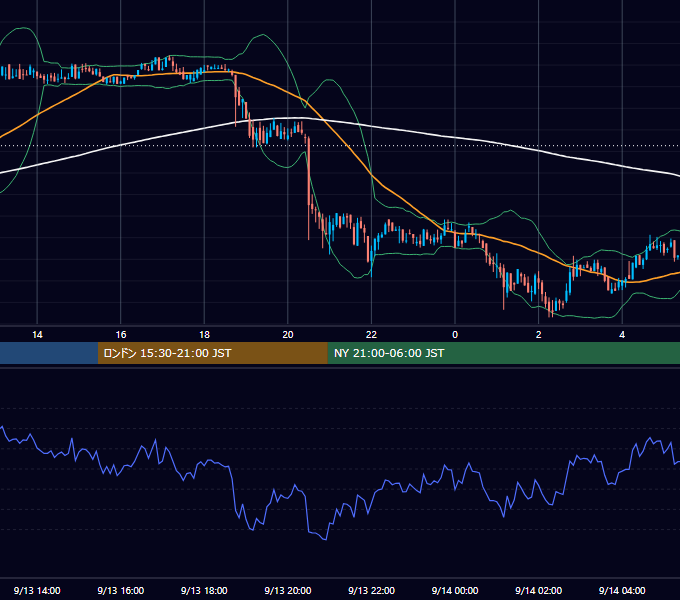The width and height of the screenshot is (680, 600).
Task: Click the 22 hour label on the price chart axis
Action: (371, 335)
